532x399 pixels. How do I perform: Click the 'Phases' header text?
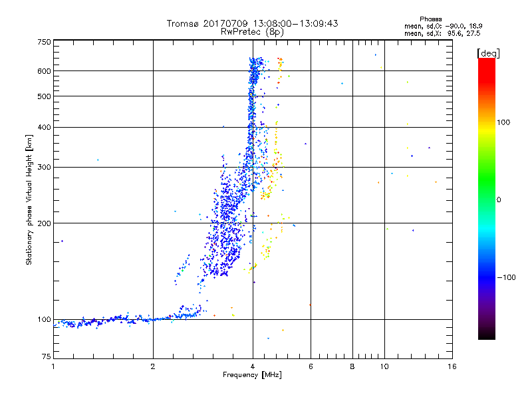click(430, 19)
